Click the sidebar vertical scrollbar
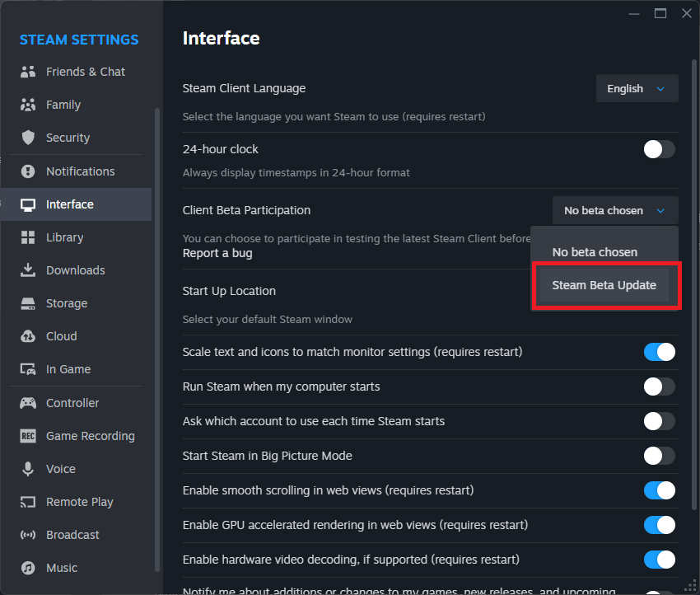 tap(156, 340)
